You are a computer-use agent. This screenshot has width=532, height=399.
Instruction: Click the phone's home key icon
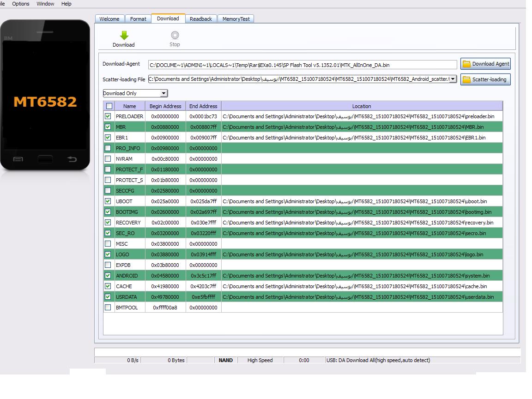click(45, 159)
